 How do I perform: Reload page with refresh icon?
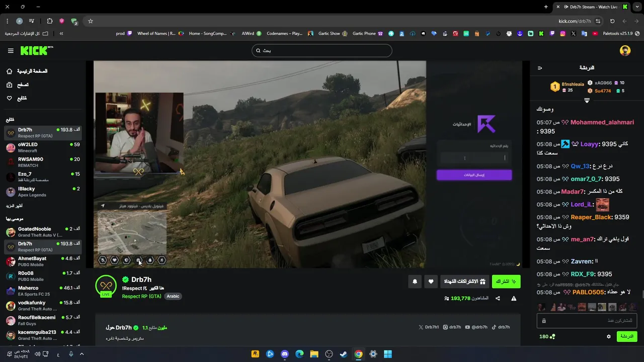(612, 21)
